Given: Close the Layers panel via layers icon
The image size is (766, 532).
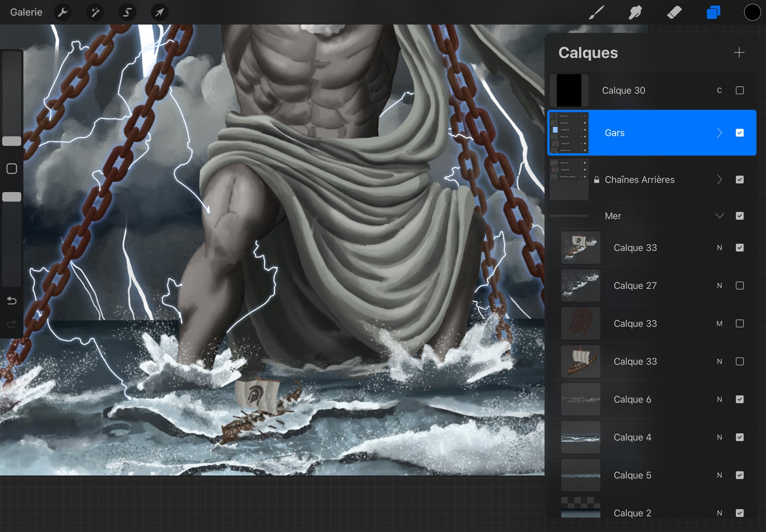Looking at the screenshot, I should pyautogui.click(x=713, y=12).
